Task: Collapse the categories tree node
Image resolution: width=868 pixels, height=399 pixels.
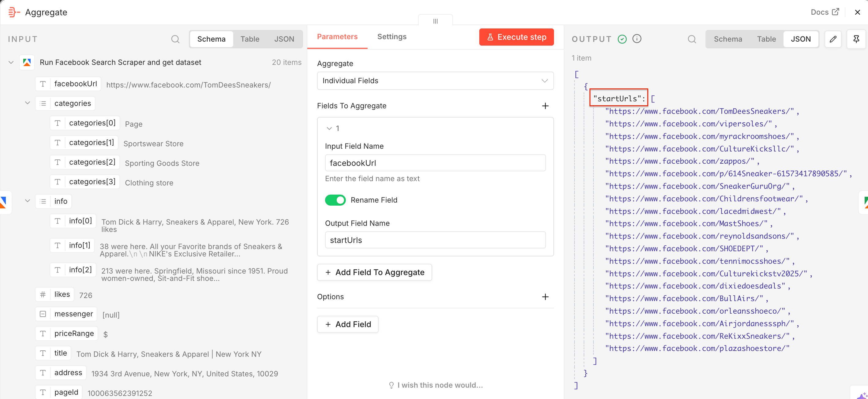Action: coord(28,103)
